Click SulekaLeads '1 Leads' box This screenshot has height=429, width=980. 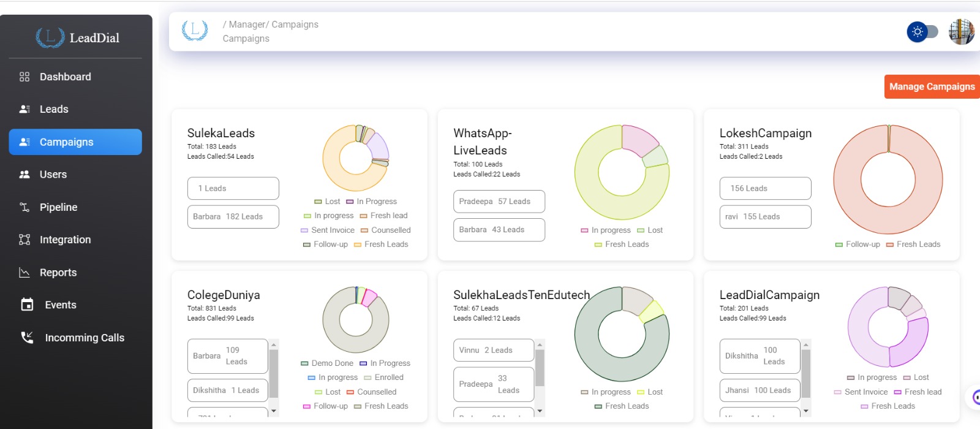tap(233, 188)
